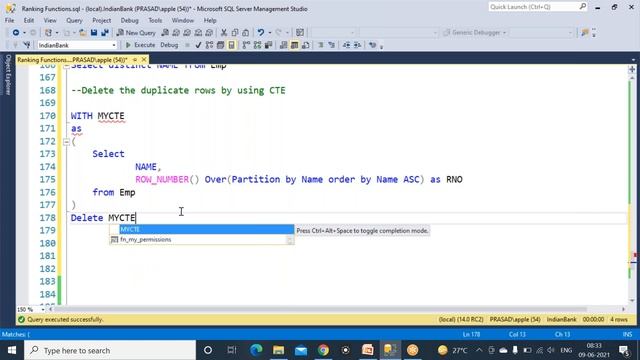Click the Debug button
Screen dimensions: 640x360
pyautogui.click(x=169, y=45)
